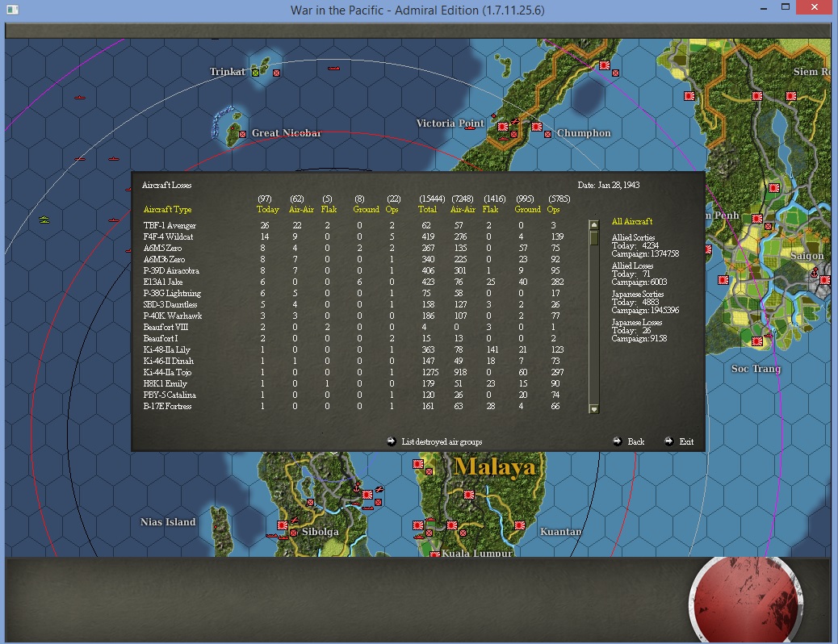Screen dimensions: 838x644
Task: Select the PBY-5 Catalina row
Action: (x=353, y=395)
